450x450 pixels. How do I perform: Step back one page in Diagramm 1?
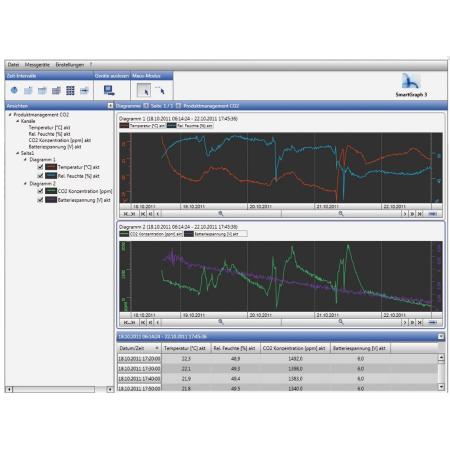pyautogui.click(x=150, y=214)
